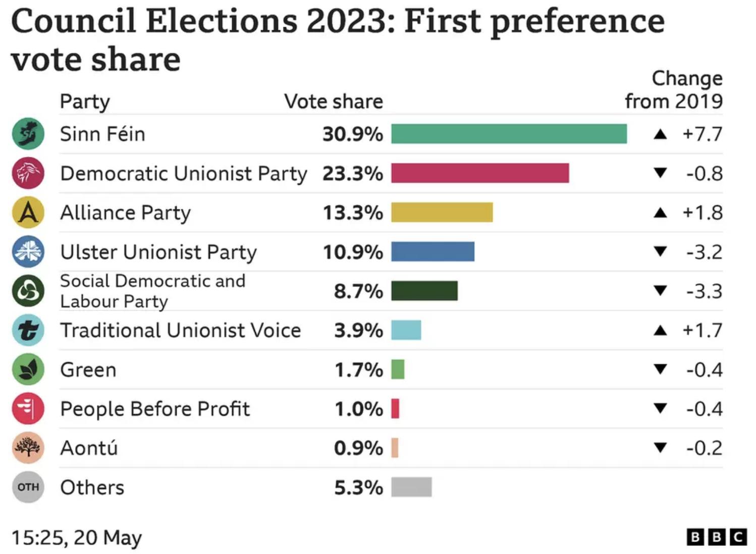The image size is (756, 554).
Task: Select the Traditional Unionist Voice icon
Action: click(x=28, y=330)
